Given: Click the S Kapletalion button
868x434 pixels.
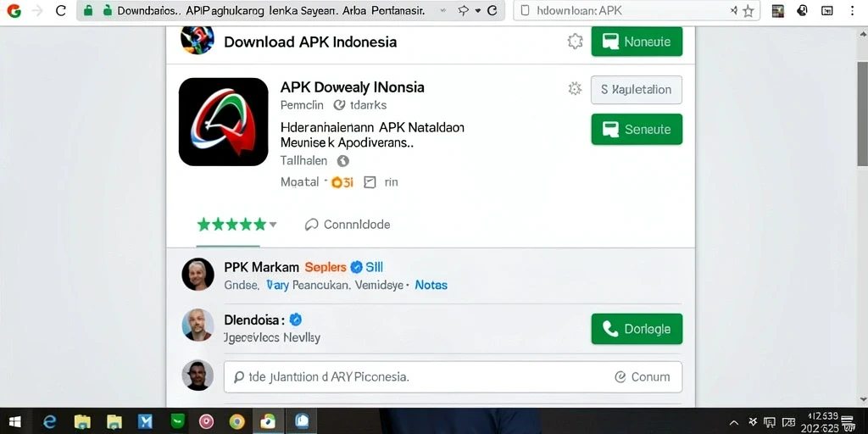Looking at the screenshot, I should (637, 90).
